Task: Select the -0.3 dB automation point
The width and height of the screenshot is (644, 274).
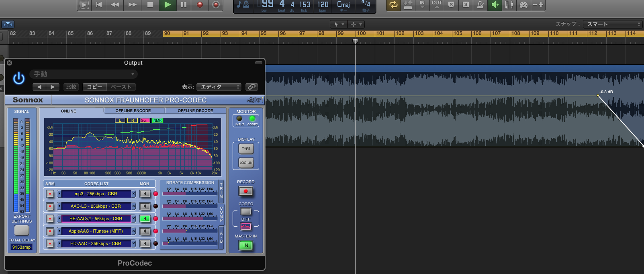Action: (x=598, y=96)
